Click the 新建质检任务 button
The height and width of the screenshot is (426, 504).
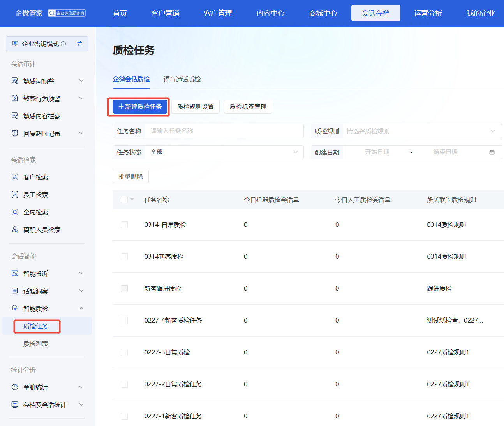coord(140,107)
